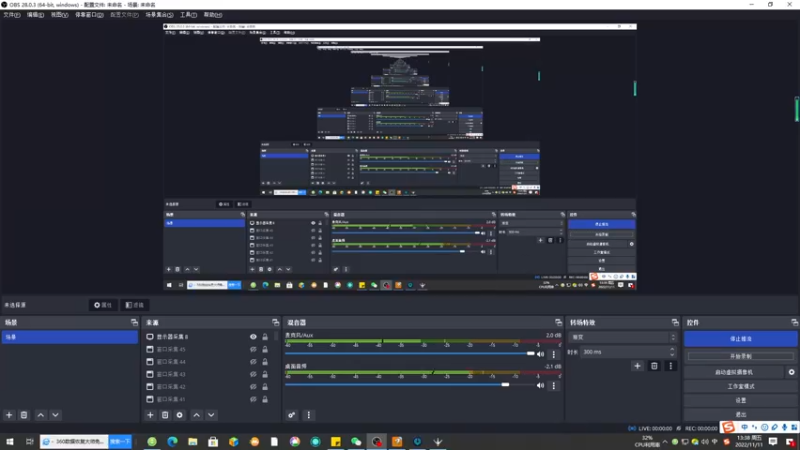Click the source properties button above Scenes

(x=103, y=305)
